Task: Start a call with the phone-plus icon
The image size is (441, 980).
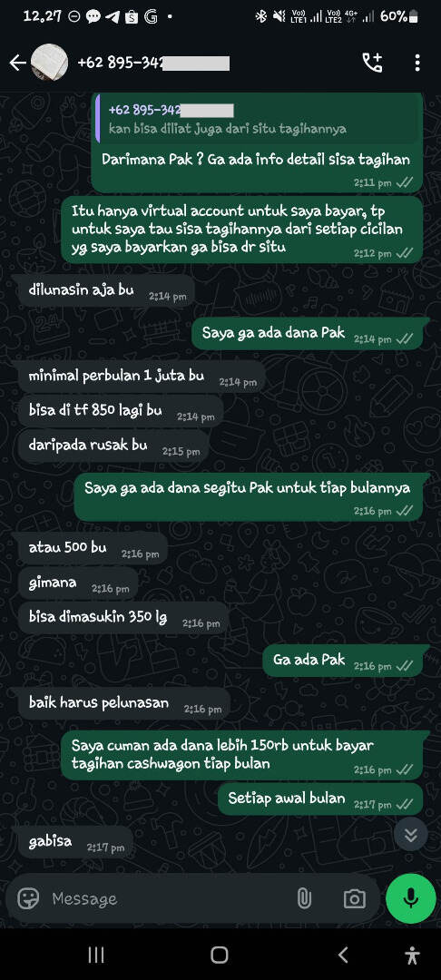Action: 372,63
